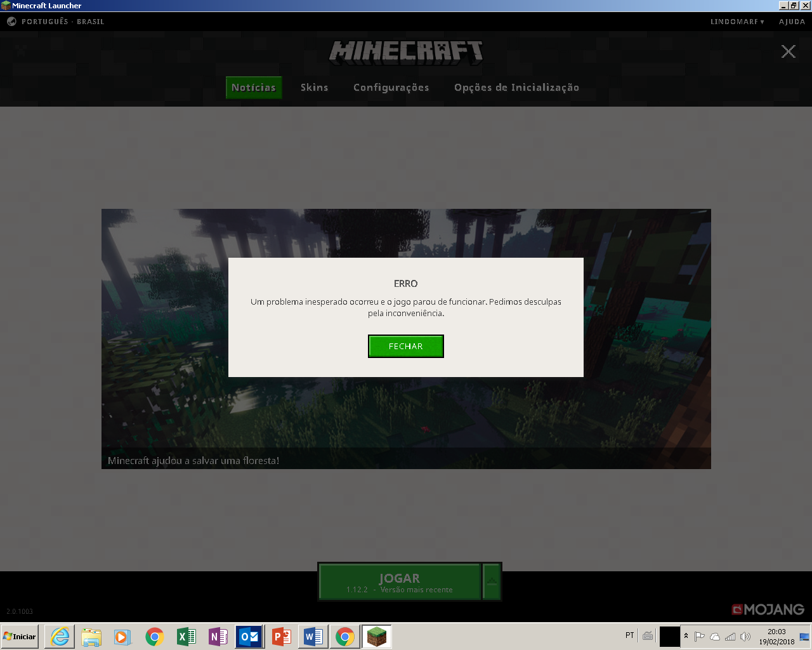Click the green JOGAR play button
The height and width of the screenshot is (650, 812).
point(400,581)
